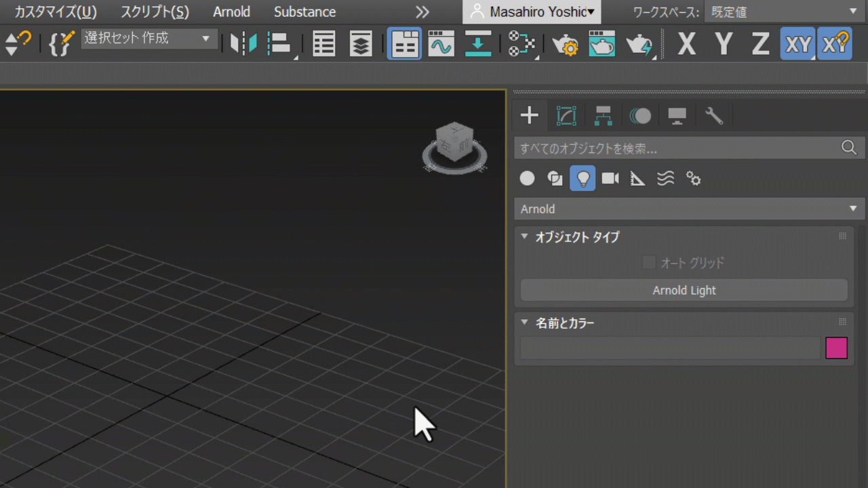Screen dimensions: 868x488
Task: Click the spinner snap toggle icon
Action: tap(18, 43)
